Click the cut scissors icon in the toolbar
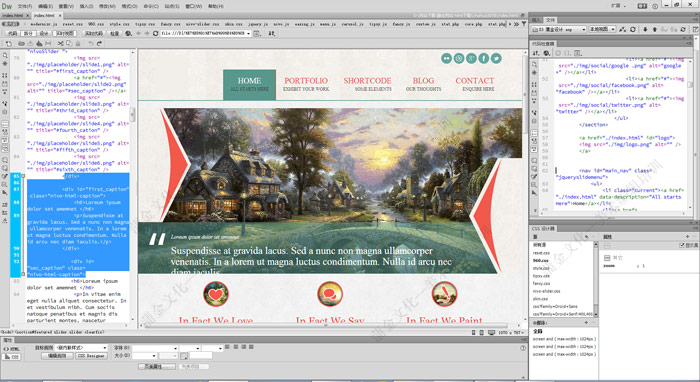Screen dimensions: 700x382 click(x=61, y=44)
